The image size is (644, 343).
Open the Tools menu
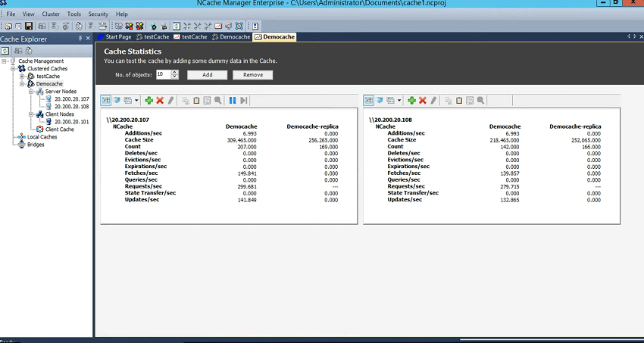pos(74,14)
